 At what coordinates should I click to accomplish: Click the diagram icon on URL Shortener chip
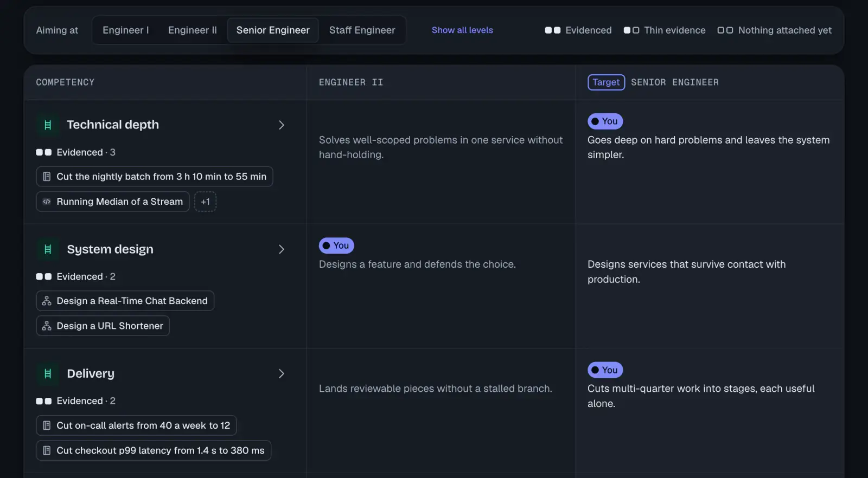point(47,326)
